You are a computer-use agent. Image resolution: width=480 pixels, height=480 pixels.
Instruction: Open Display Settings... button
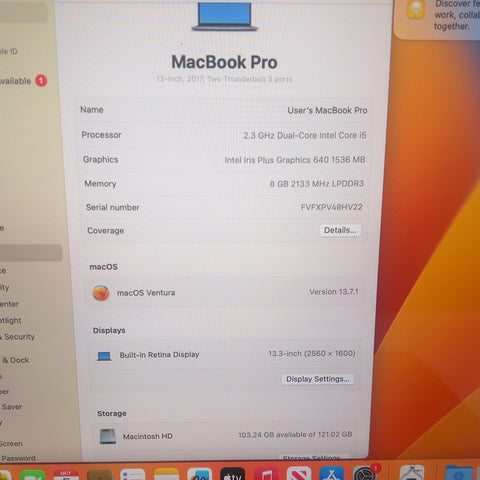[x=317, y=379]
